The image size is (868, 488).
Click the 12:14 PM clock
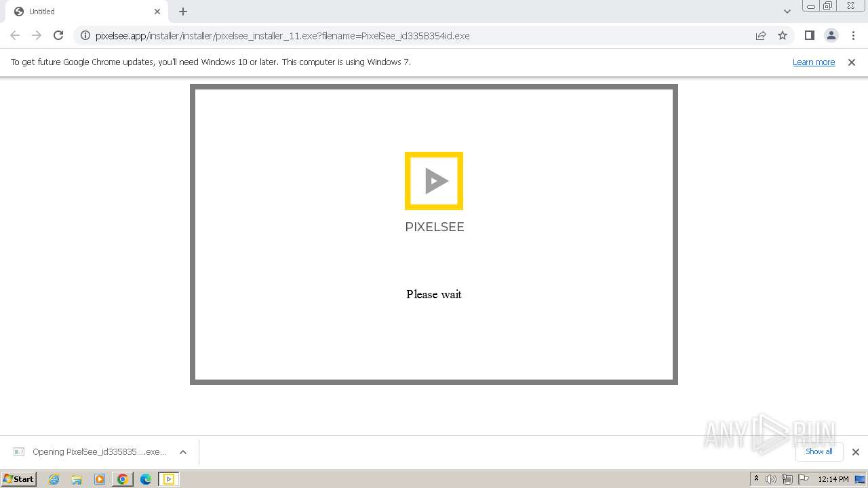tap(833, 479)
